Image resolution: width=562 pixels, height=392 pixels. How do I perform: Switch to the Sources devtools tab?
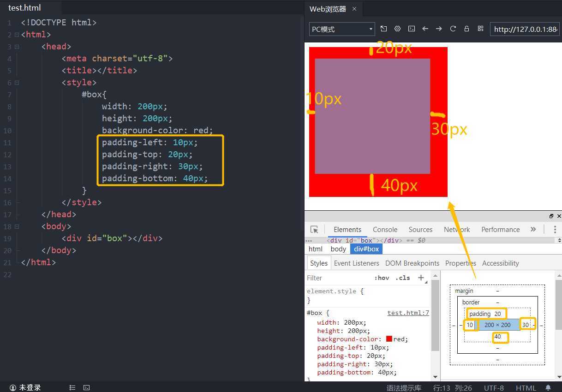420,230
